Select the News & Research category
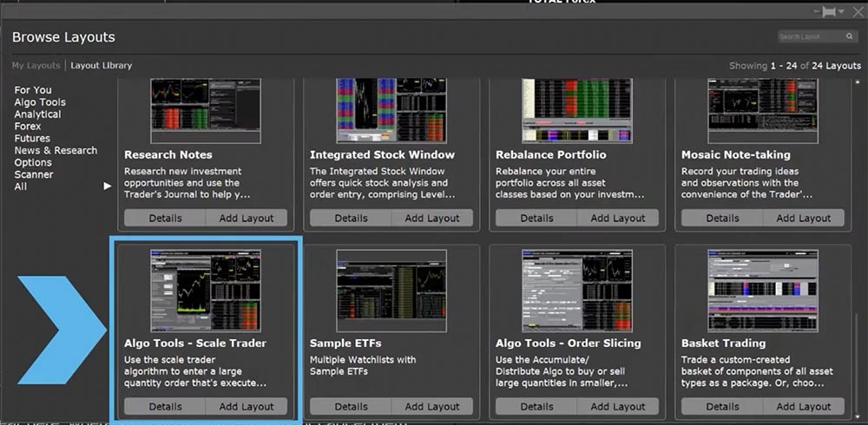The width and height of the screenshot is (868, 425). point(56,151)
